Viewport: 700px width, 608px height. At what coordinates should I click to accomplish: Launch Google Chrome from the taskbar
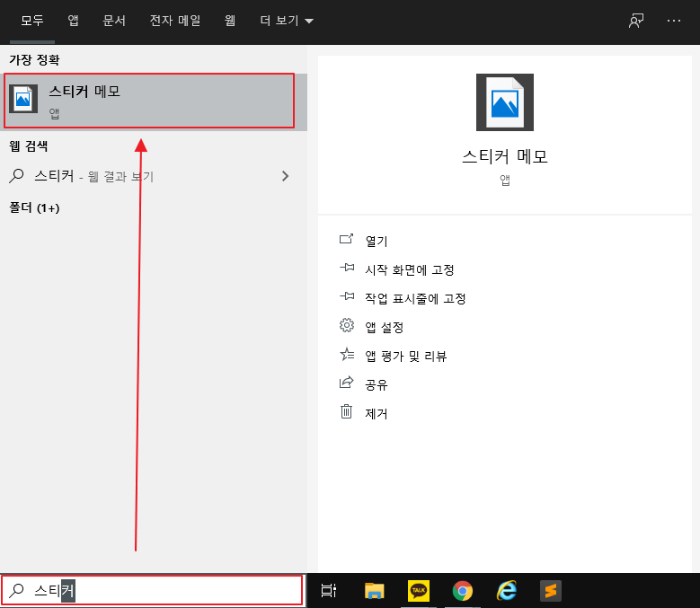[x=463, y=591]
